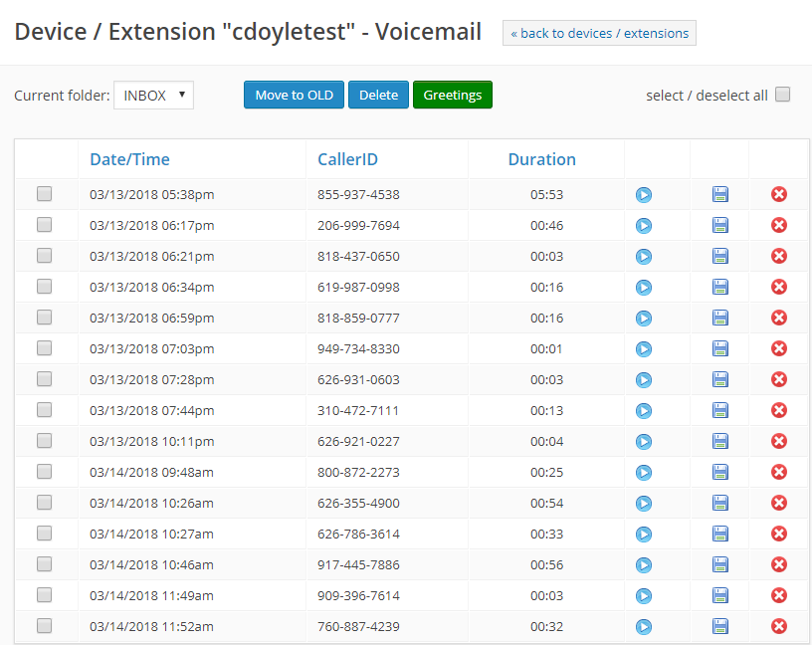Screen dimensions: 812x645
Task: Save voicemail from 855-937-4538
Action: [x=719, y=194]
